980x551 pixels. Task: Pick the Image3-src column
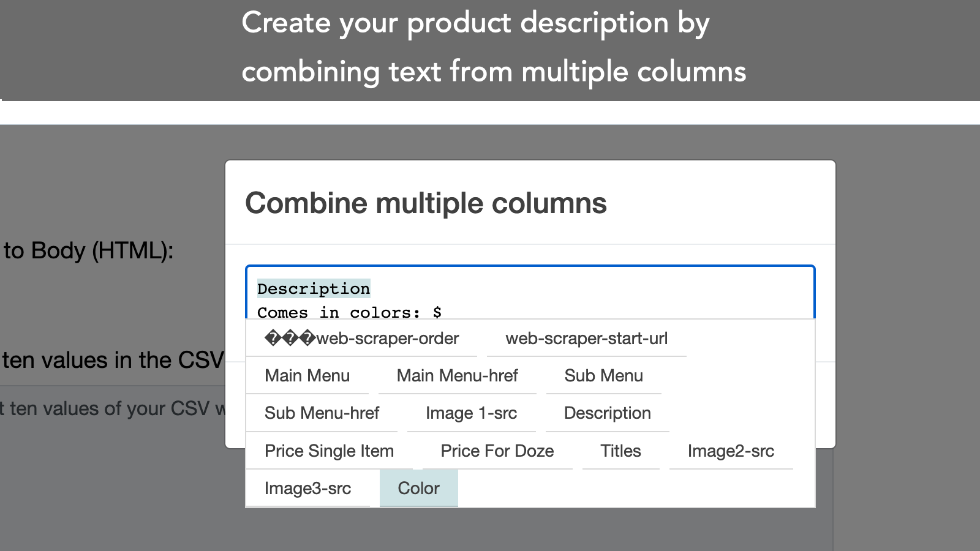tap(307, 489)
